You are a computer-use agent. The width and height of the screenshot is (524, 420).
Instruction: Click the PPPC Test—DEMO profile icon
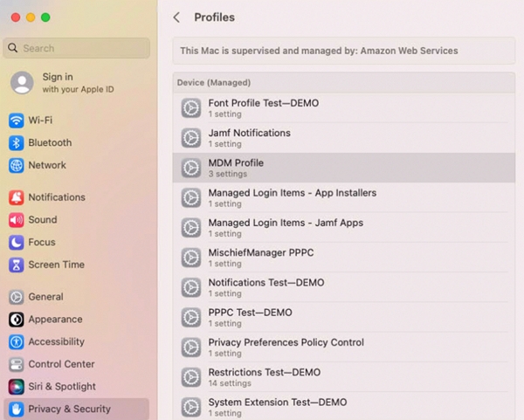coord(191,317)
